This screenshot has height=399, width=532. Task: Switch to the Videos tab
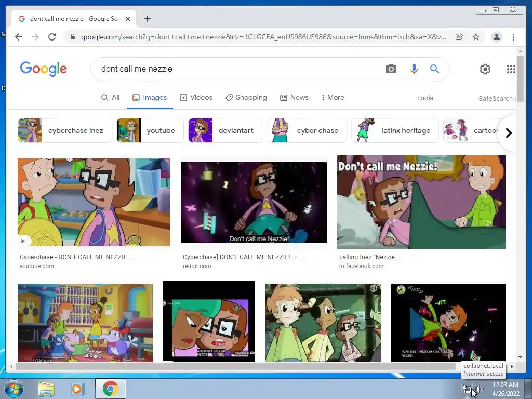(196, 98)
